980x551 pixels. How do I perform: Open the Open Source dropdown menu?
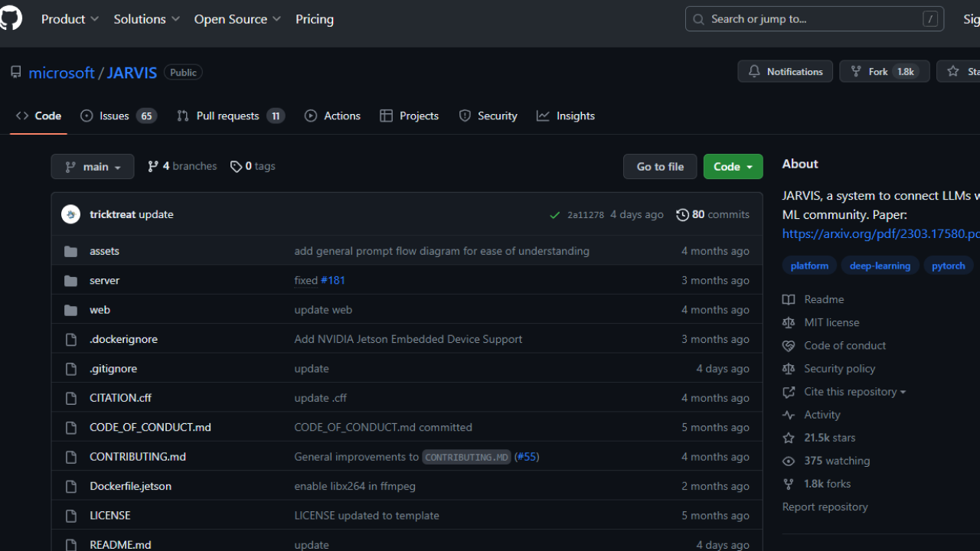tap(237, 19)
